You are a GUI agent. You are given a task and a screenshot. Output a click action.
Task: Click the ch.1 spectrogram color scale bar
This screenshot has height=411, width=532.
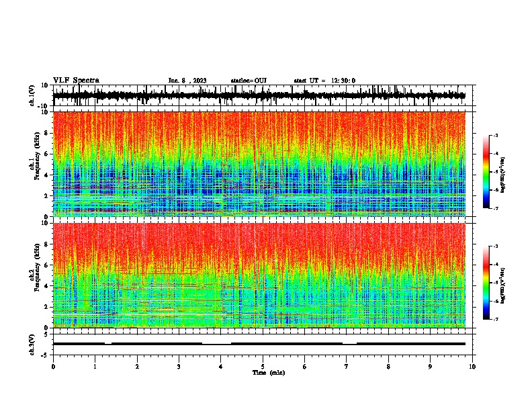[x=486, y=172]
